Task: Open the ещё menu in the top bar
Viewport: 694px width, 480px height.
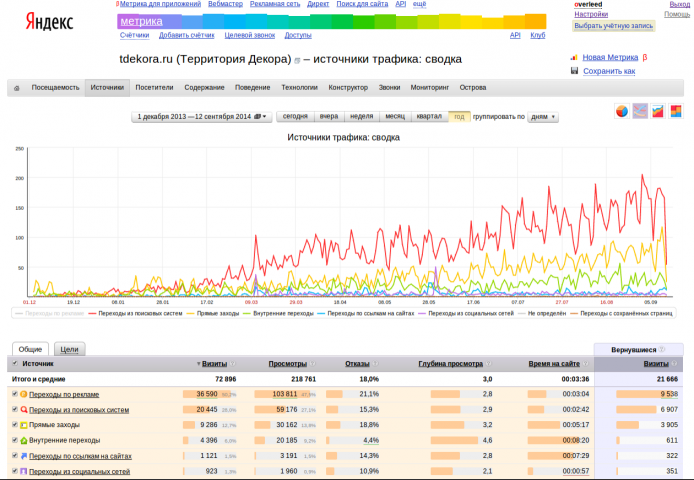Action: coord(419,4)
